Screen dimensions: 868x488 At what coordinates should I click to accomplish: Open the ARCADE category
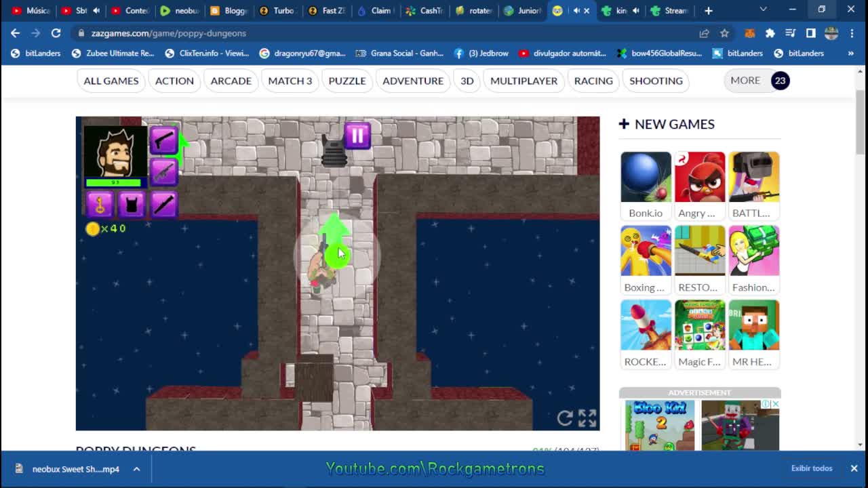coord(231,81)
